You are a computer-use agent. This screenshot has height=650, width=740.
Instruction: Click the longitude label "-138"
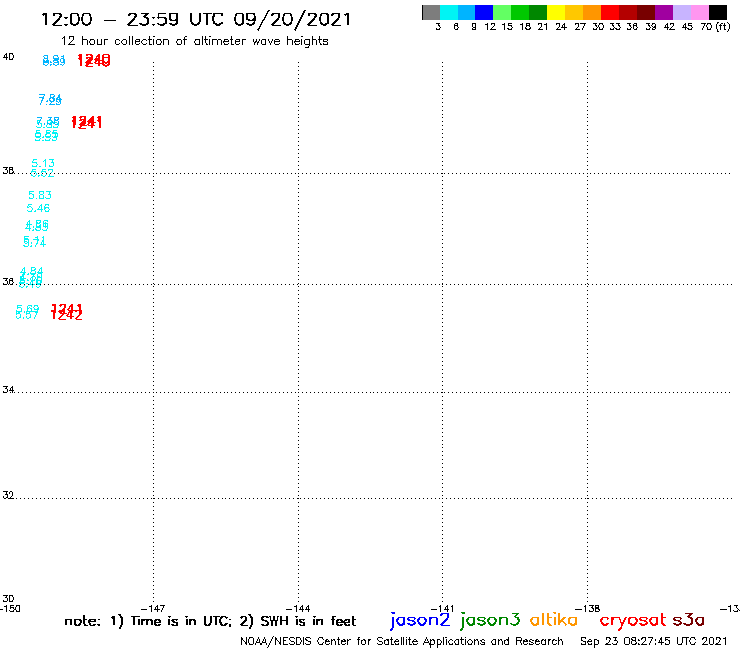pos(588,609)
